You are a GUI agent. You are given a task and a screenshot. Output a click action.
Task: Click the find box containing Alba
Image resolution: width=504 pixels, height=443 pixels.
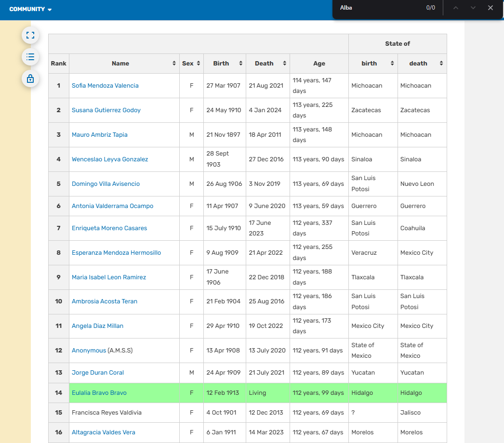coord(379,8)
